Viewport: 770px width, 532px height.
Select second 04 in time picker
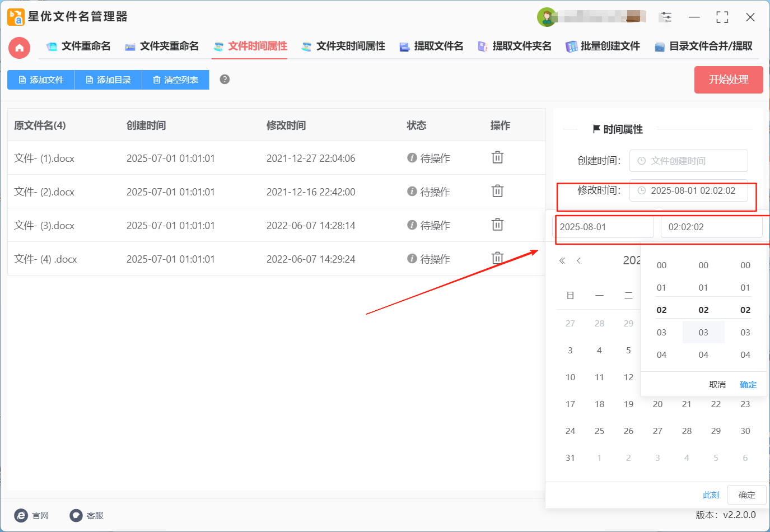[x=745, y=355]
